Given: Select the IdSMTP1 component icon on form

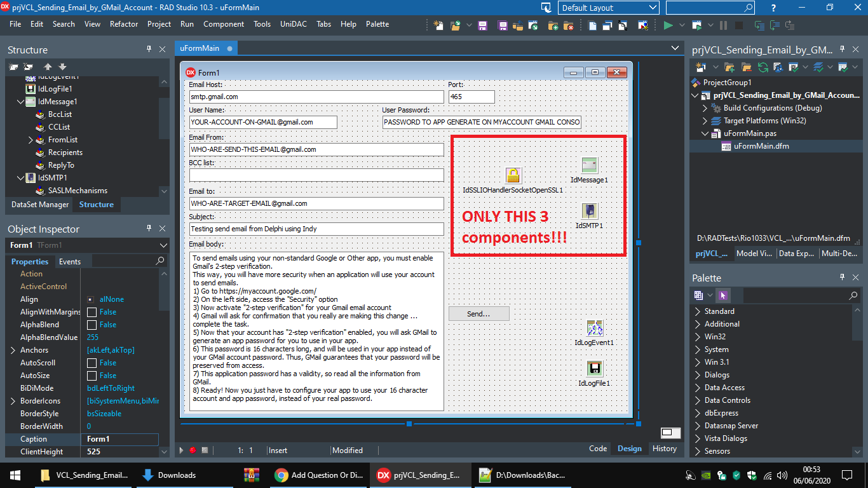Looking at the screenshot, I should (x=590, y=211).
